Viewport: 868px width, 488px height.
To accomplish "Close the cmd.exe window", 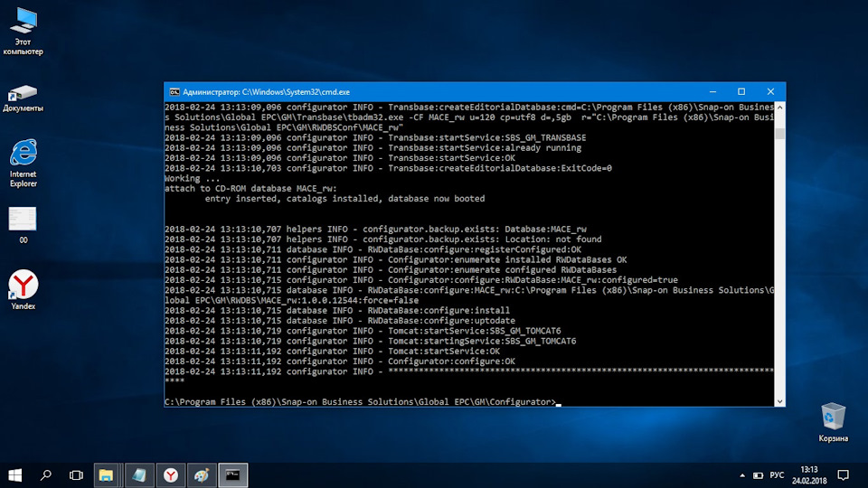I will 770,92.
